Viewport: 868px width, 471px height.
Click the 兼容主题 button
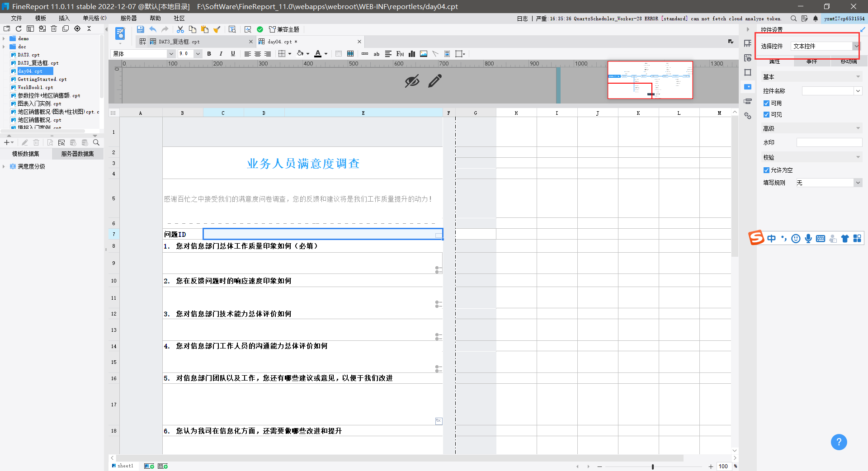pyautogui.click(x=284, y=29)
